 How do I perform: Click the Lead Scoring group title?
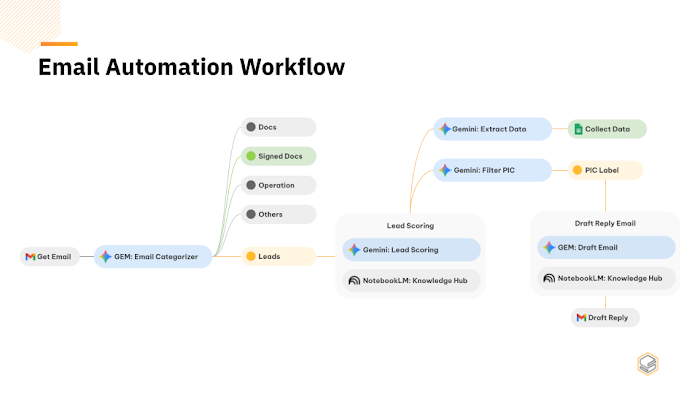[410, 226]
